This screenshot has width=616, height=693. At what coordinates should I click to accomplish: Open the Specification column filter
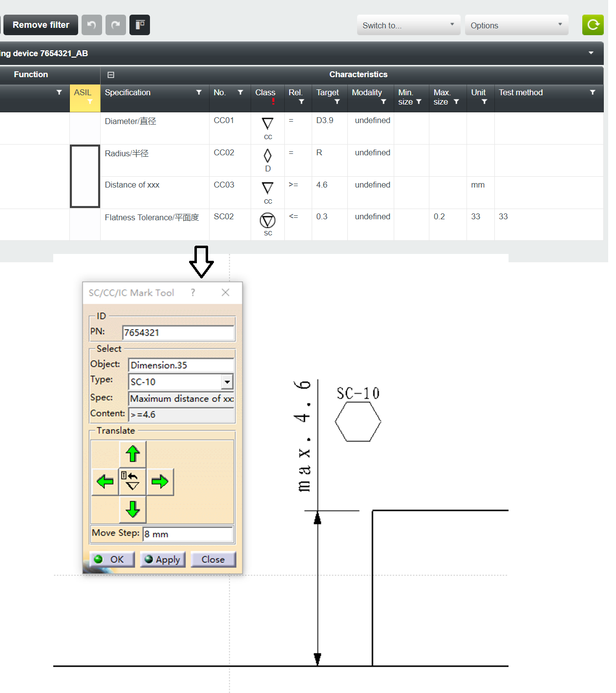199,92
